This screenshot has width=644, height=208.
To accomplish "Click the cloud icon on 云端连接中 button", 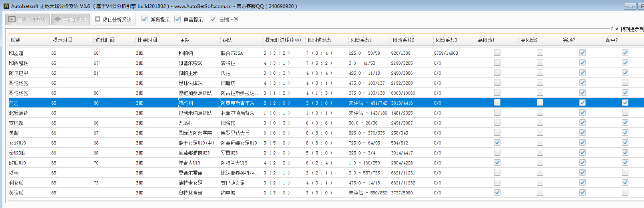I will tap(58, 19).
